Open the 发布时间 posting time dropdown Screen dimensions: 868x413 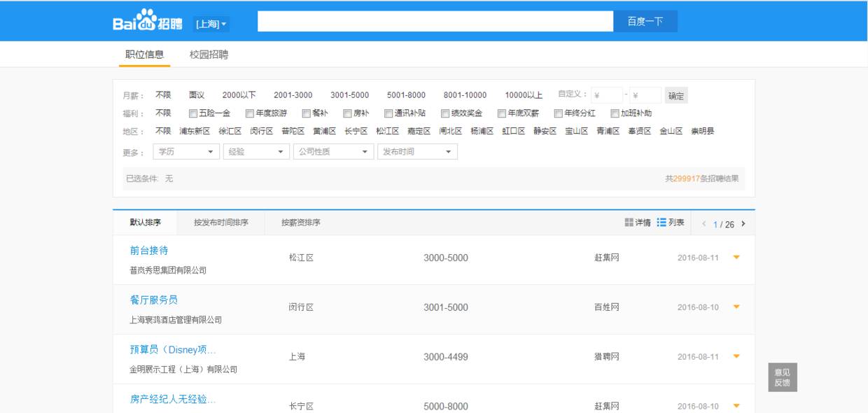coord(417,151)
